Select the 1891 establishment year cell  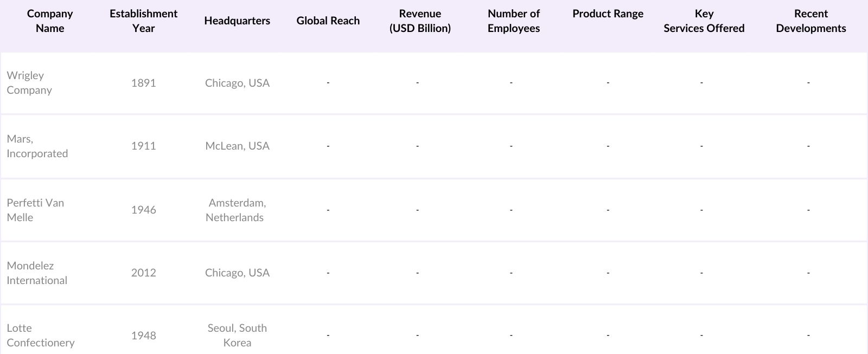point(143,83)
